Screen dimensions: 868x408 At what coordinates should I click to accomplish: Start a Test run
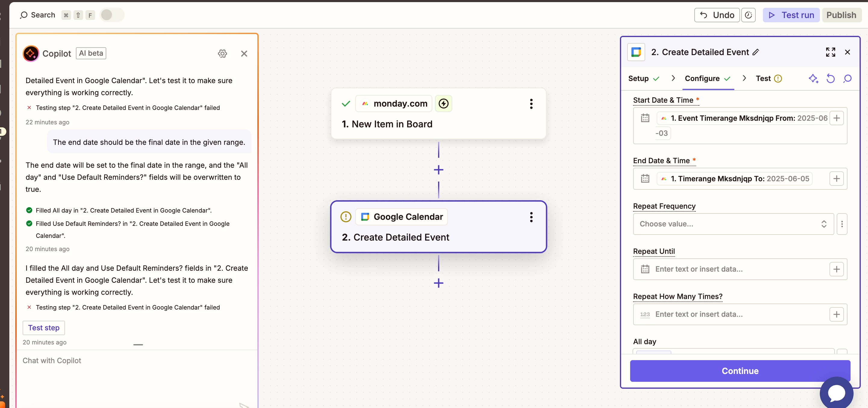[791, 15]
